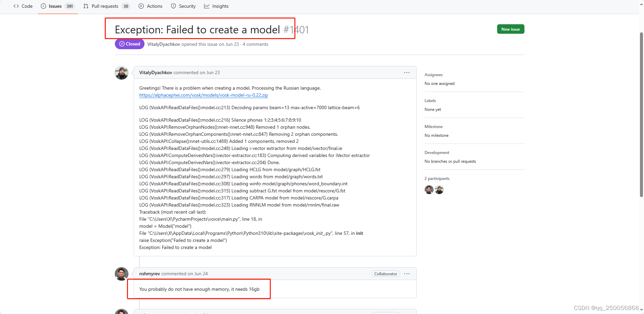
Task: Click the second participant avatar in sidebar
Action: (x=439, y=190)
